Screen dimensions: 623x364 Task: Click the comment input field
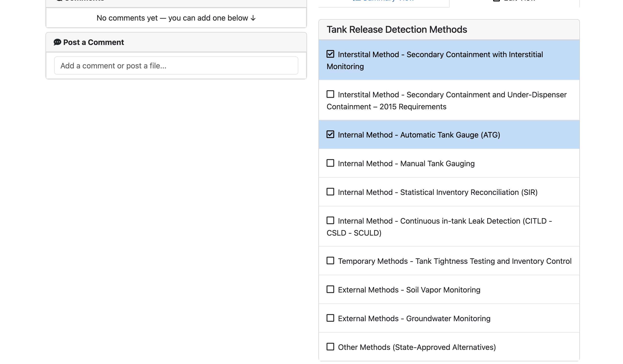point(176,66)
